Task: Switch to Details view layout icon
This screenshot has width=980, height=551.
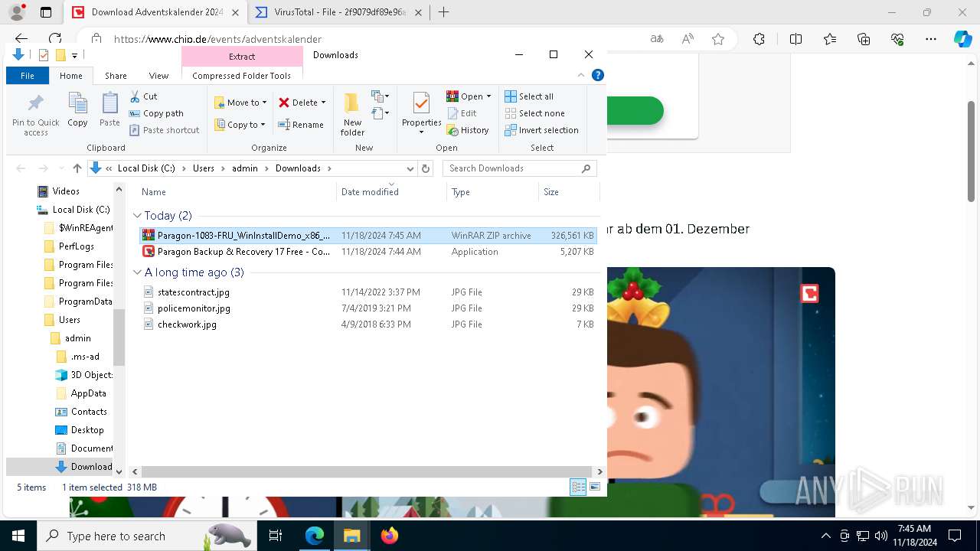Action: [x=578, y=487]
